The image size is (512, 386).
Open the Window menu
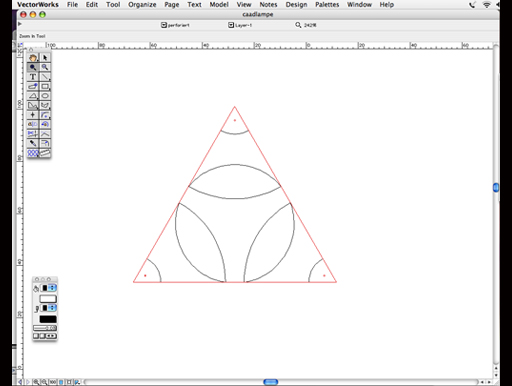[359, 5]
